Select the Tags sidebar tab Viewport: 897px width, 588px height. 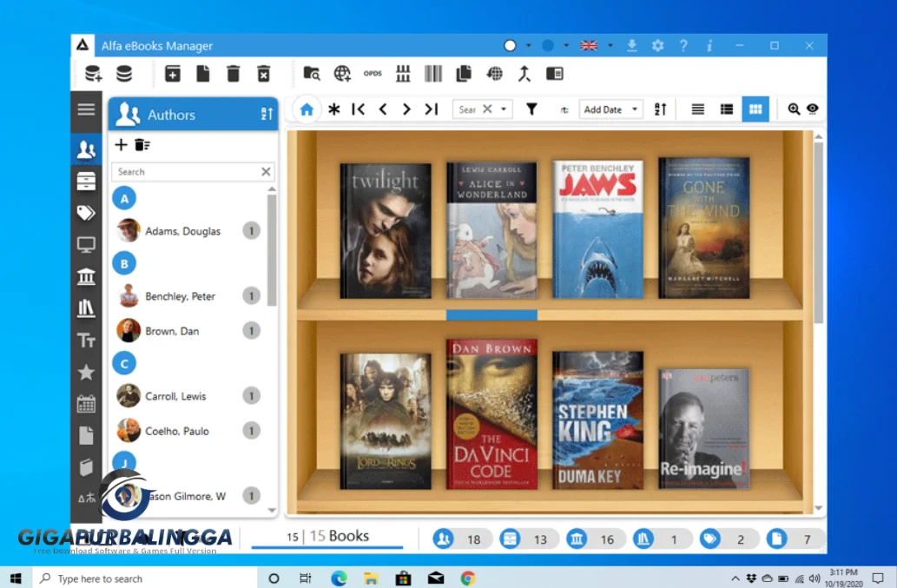(86, 213)
